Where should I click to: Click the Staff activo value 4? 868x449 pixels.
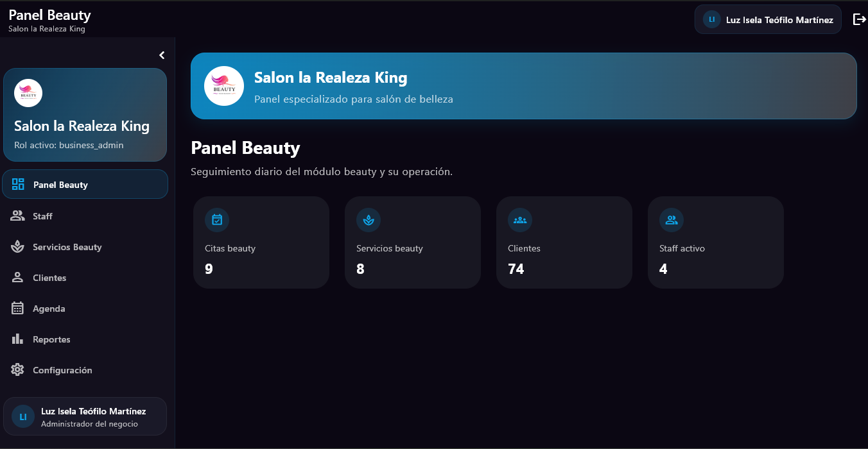[x=663, y=269]
